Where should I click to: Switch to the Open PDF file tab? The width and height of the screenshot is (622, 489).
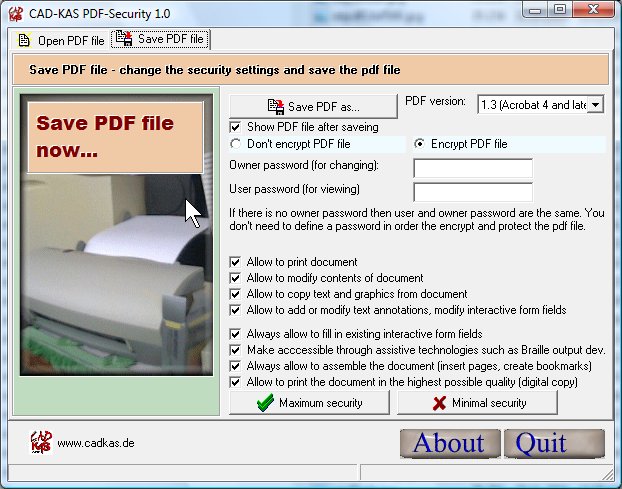tap(61, 41)
